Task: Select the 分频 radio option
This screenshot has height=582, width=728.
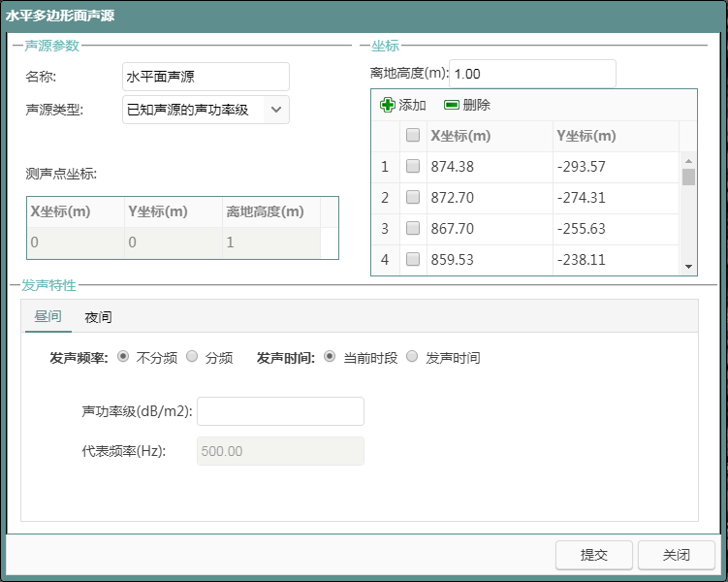Action: point(192,357)
